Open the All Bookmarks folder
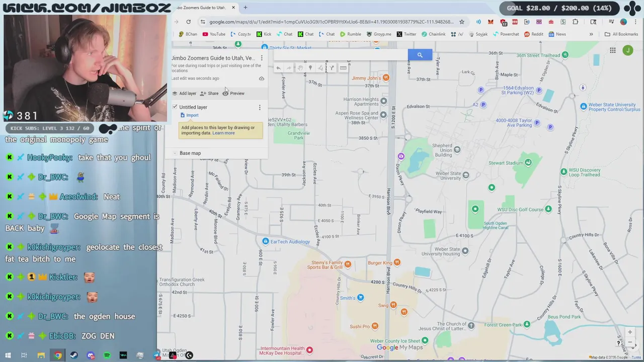Viewport: 644px width, 362px height. coord(621,34)
